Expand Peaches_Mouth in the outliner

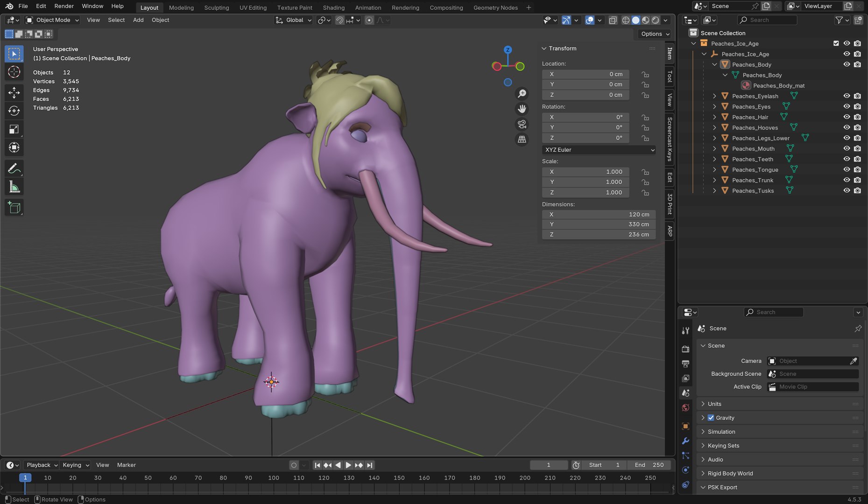tap(714, 148)
